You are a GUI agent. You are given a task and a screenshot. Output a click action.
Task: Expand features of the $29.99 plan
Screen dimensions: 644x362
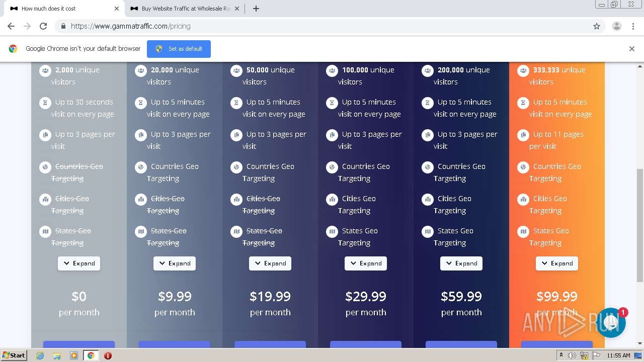(366, 263)
